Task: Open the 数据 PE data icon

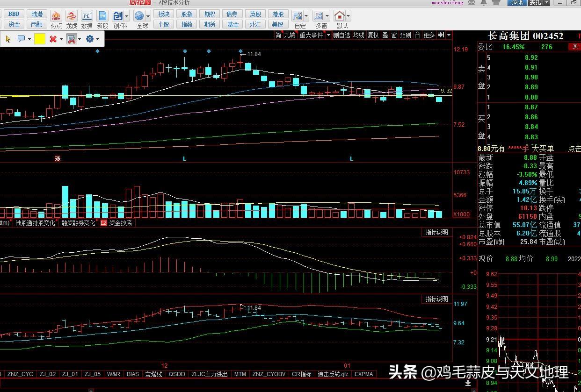Action: (x=87, y=16)
